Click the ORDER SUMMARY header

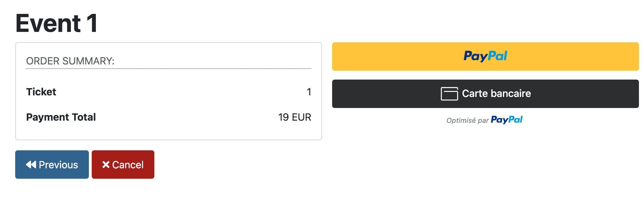click(x=70, y=61)
